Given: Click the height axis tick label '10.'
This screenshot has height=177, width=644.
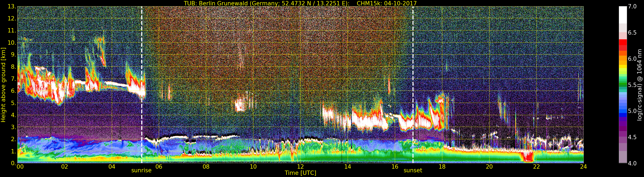Looking at the screenshot, I should (x=12, y=43).
